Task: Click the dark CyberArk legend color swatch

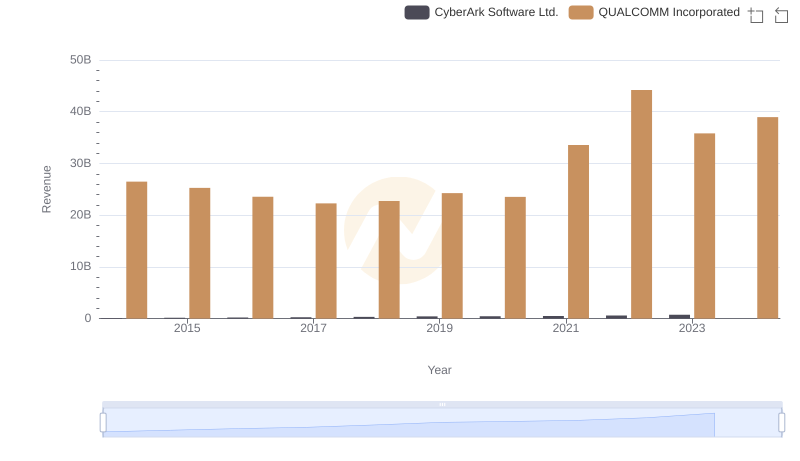Action: [x=417, y=12]
